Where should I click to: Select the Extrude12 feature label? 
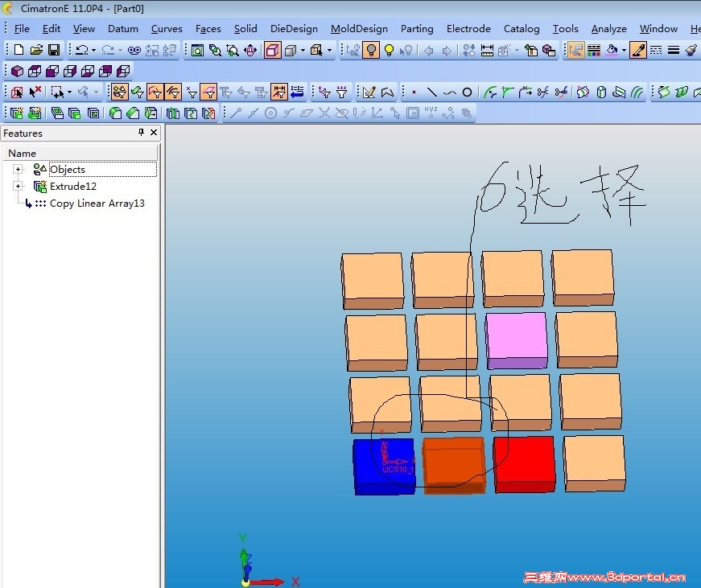pos(73,187)
